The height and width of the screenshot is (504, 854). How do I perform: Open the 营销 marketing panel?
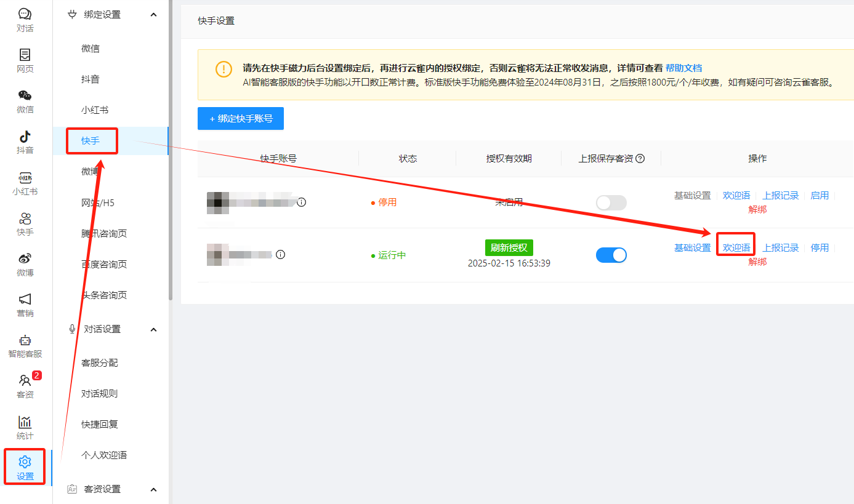[x=25, y=303]
